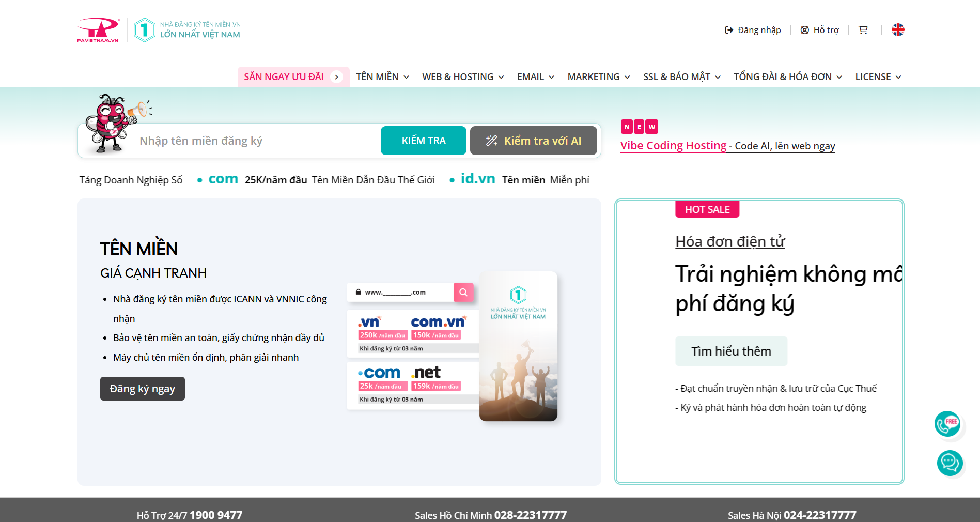Click the NEW badge above Vibe Coding Hosting
Viewport: 980px width, 522px height.
tap(639, 127)
